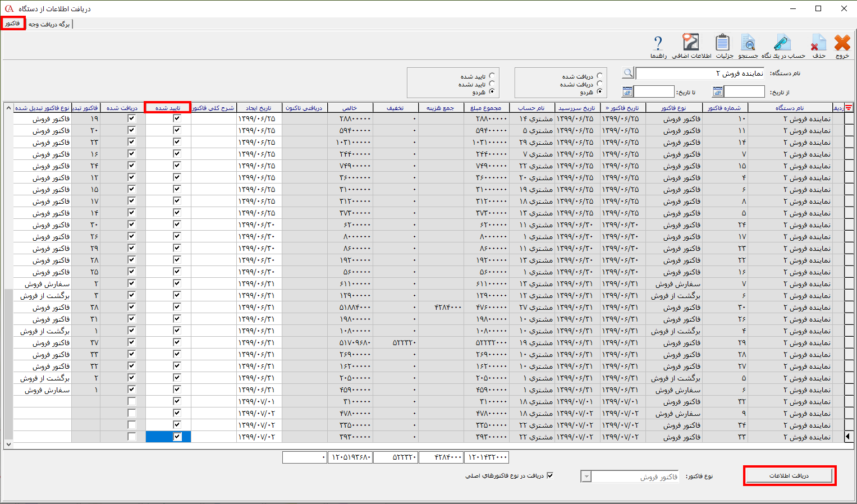This screenshot has width=857, height=504.
Task: Click the خروج (Exit) toolbar icon
Action: (x=842, y=44)
